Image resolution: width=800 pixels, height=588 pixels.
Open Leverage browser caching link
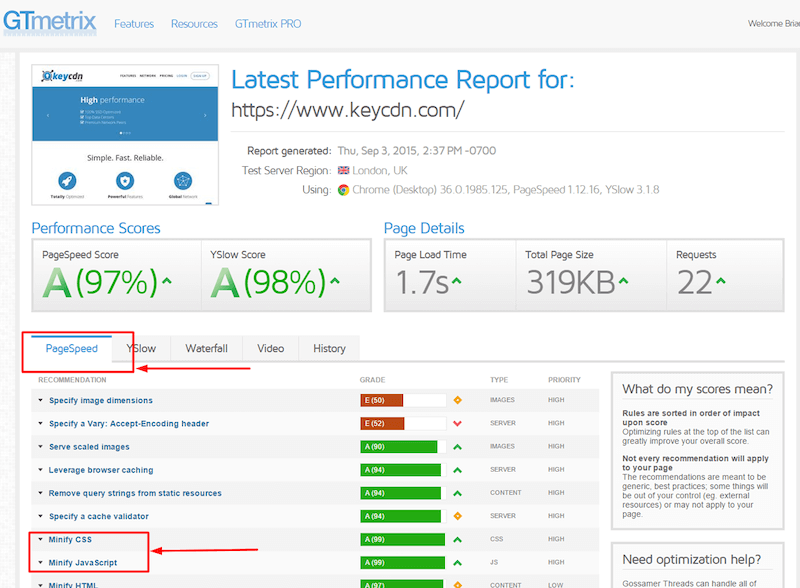101,470
